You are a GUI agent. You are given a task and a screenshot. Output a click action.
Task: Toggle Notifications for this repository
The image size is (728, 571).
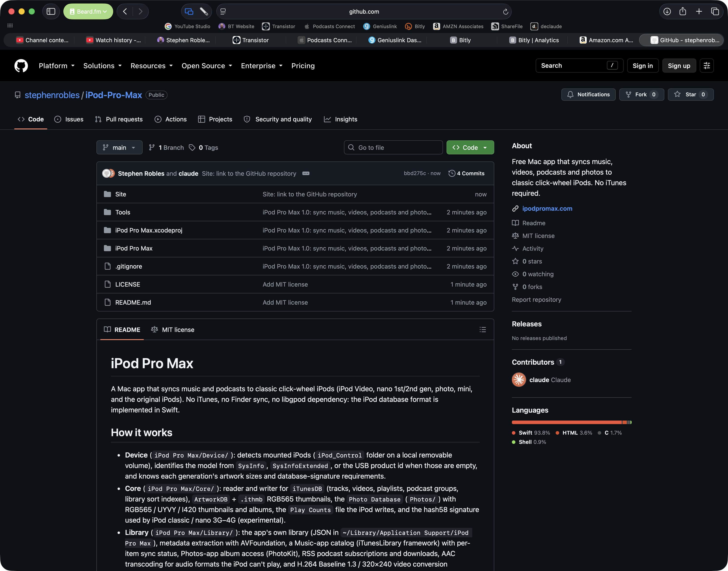(588, 95)
